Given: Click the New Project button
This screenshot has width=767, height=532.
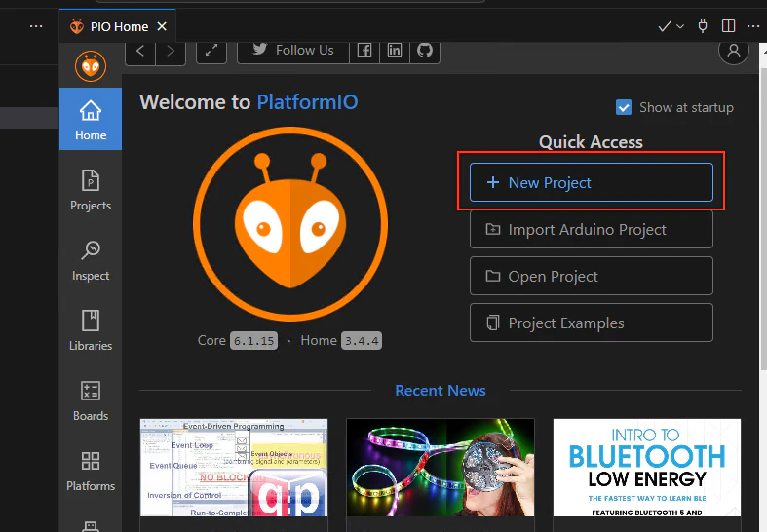Looking at the screenshot, I should [x=592, y=182].
